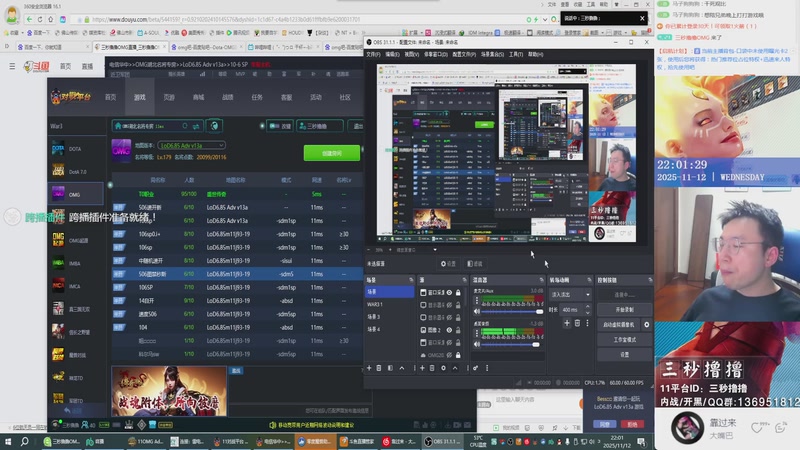Mute the 桌面音频 speaker icon
The height and width of the screenshot is (450, 800).
(477, 344)
